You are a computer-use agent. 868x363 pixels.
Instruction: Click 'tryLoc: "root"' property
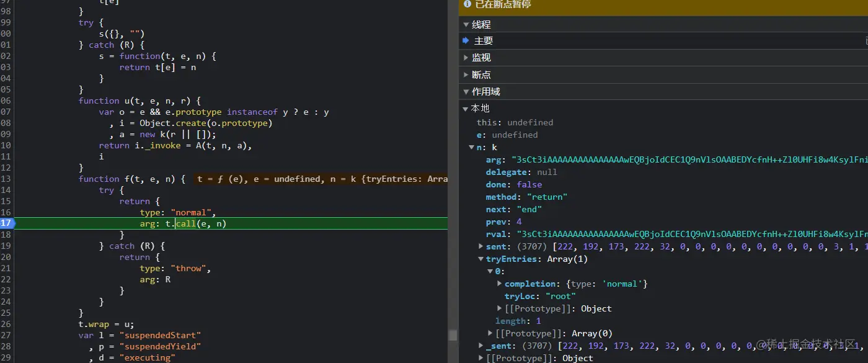point(540,296)
